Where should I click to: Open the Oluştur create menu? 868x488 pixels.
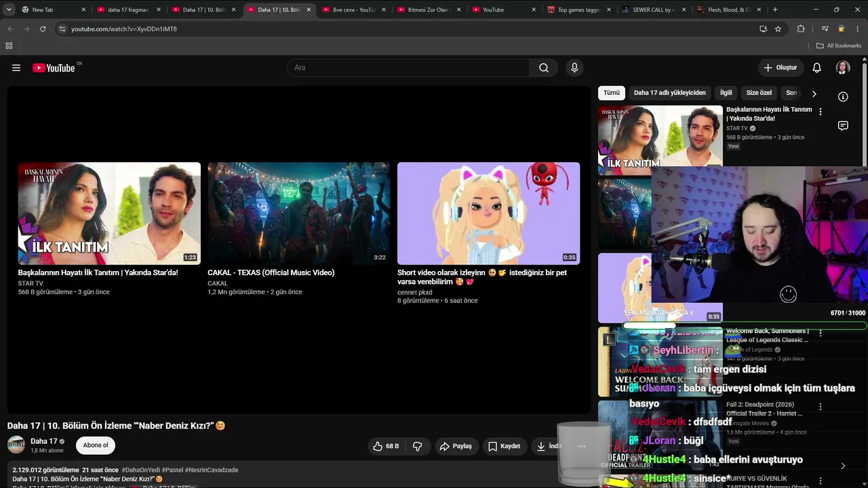[x=781, y=68]
